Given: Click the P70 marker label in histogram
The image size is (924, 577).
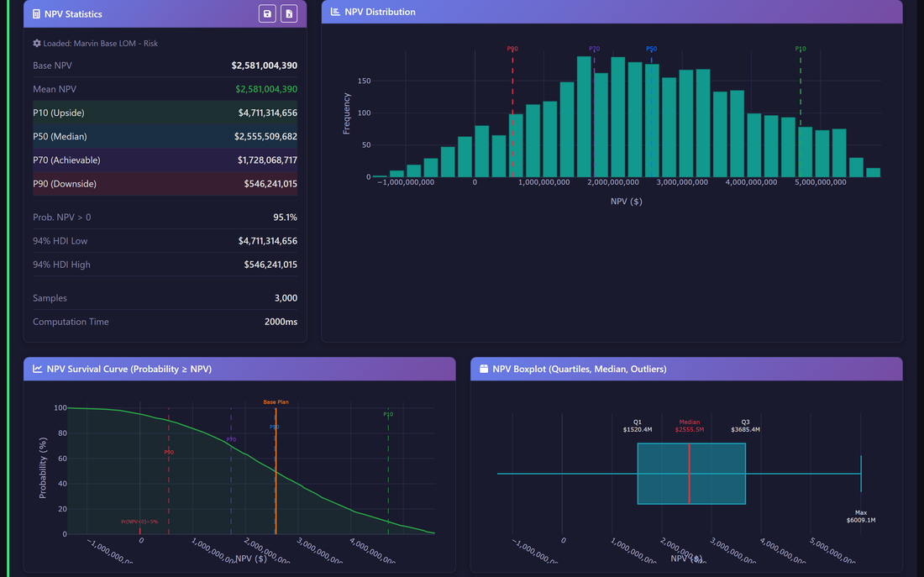Looking at the screenshot, I should click(x=594, y=49).
